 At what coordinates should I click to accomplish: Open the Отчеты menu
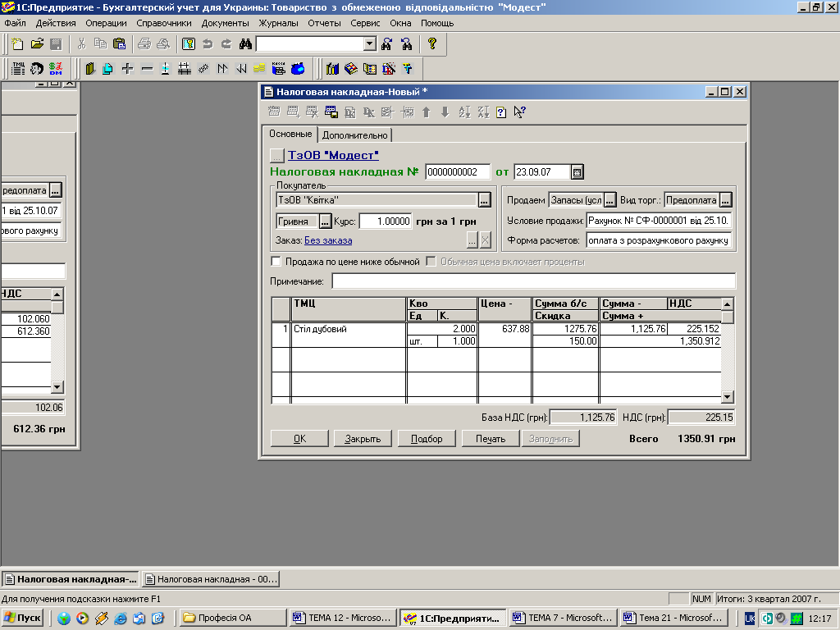point(325,23)
